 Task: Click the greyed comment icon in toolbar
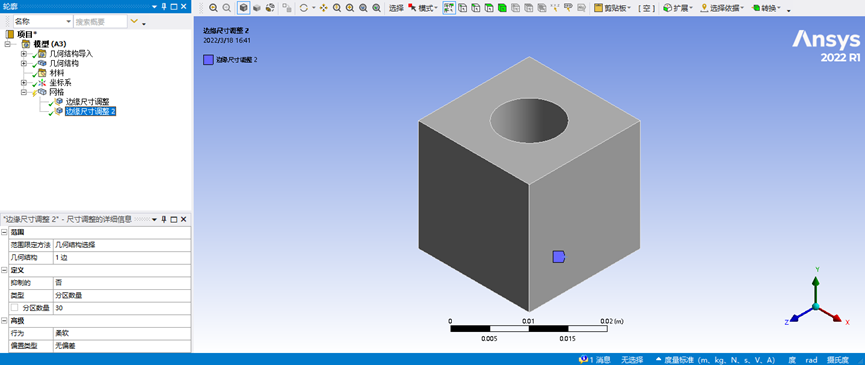[x=581, y=8]
